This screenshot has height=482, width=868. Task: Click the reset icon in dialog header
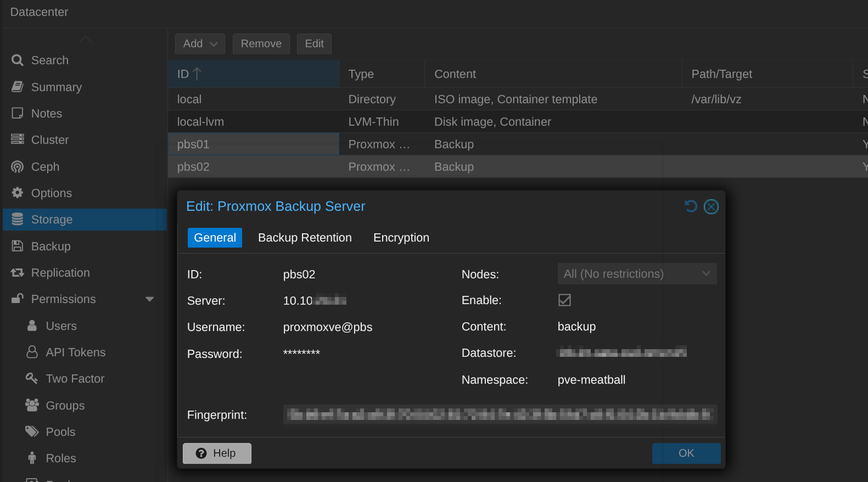click(691, 206)
